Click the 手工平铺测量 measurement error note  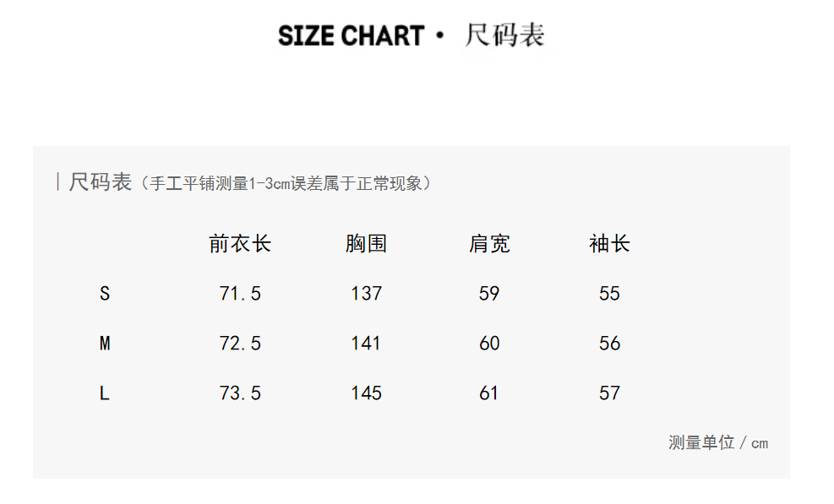click(286, 183)
